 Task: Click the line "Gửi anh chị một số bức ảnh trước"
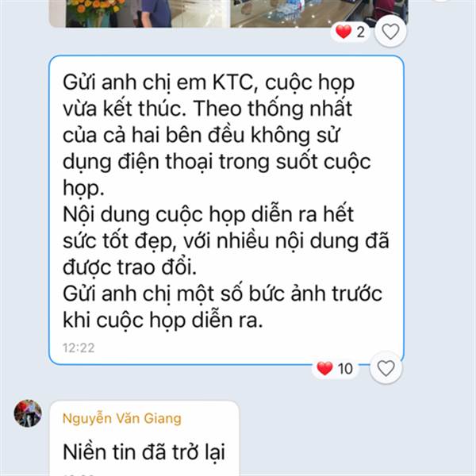point(222,294)
